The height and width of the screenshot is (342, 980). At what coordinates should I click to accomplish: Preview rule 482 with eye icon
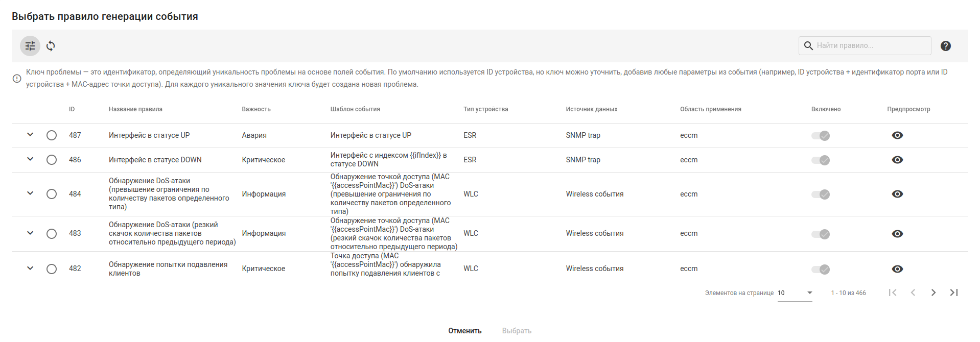point(897,269)
